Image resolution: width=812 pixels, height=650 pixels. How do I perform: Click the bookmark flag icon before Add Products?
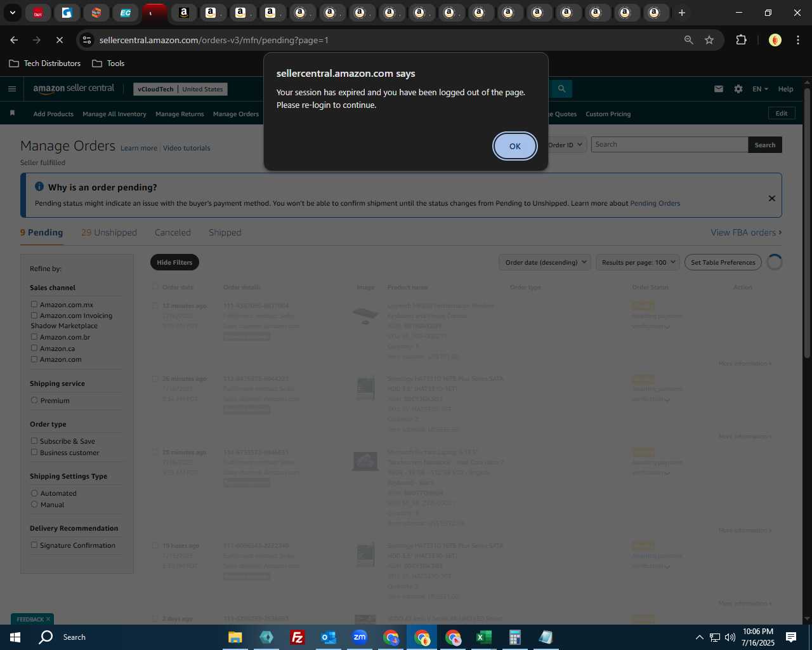[12, 114]
